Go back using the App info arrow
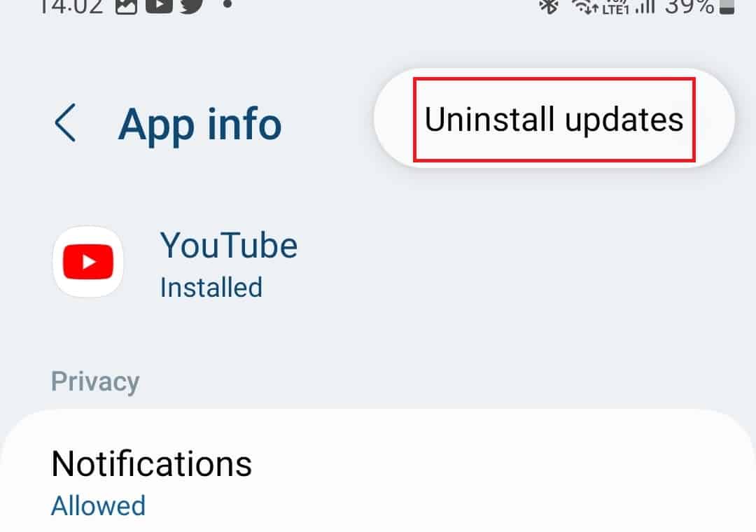This screenshot has height=532, width=756. pos(65,122)
